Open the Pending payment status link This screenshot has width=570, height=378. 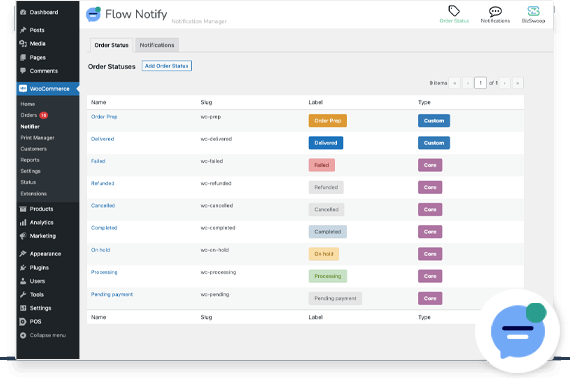[x=112, y=294]
